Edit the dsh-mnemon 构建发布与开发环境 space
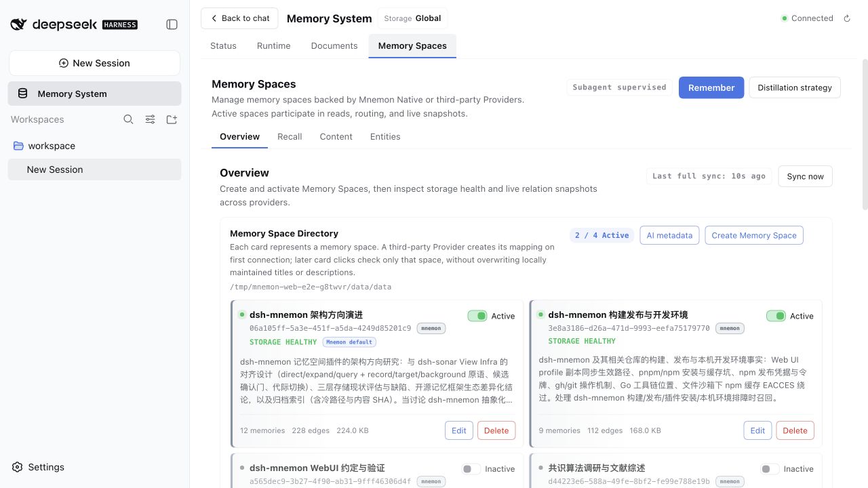The image size is (868, 488). coord(757,430)
